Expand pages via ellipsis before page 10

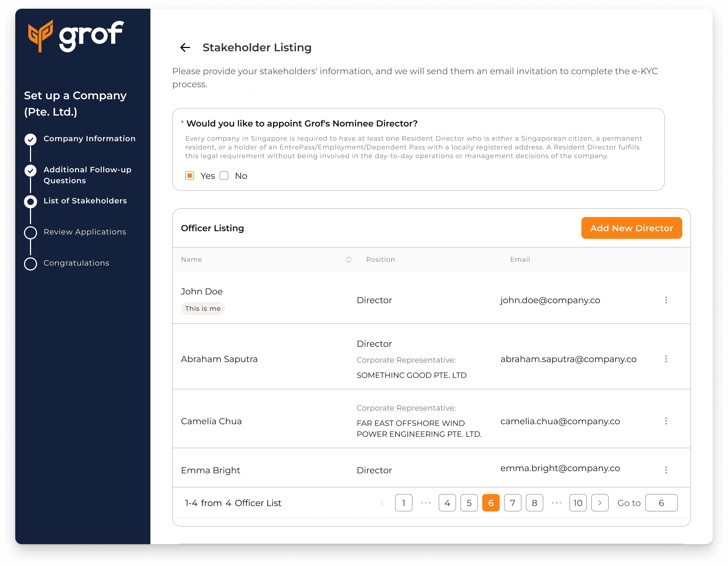click(556, 503)
